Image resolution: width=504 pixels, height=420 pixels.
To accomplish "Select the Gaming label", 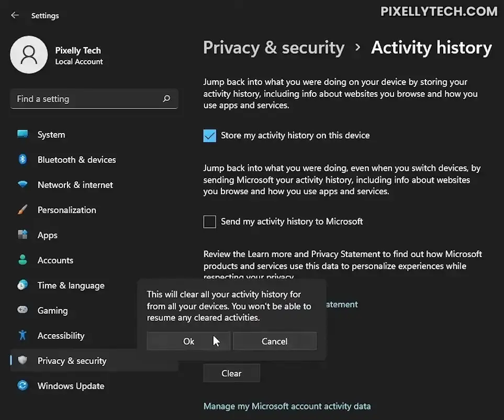I will click(53, 311).
